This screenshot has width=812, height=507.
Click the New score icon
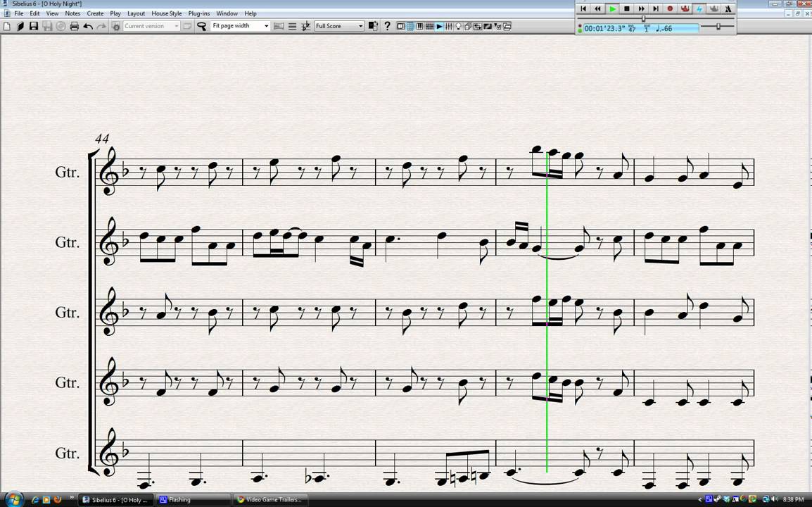point(7,26)
